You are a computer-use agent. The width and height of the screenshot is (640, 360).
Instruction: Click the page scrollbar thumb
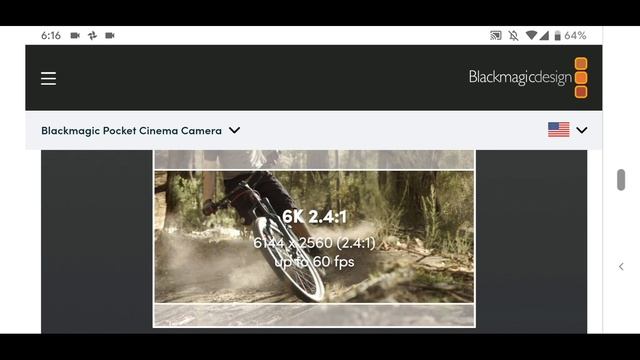621,180
